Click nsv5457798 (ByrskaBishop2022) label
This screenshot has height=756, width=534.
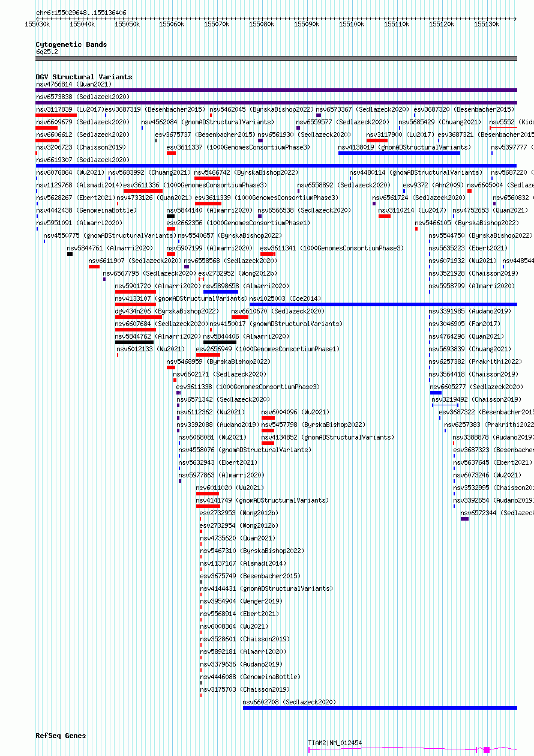pos(313,425)
